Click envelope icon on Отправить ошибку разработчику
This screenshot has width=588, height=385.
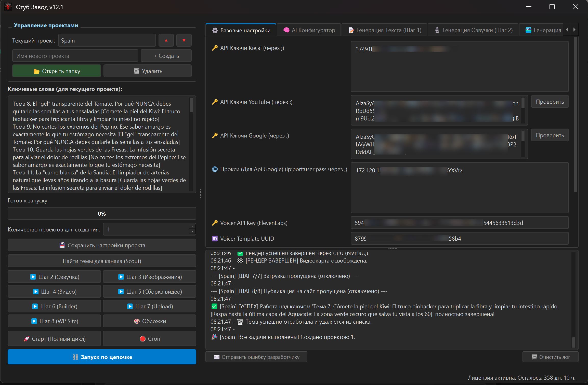[217, 357]
